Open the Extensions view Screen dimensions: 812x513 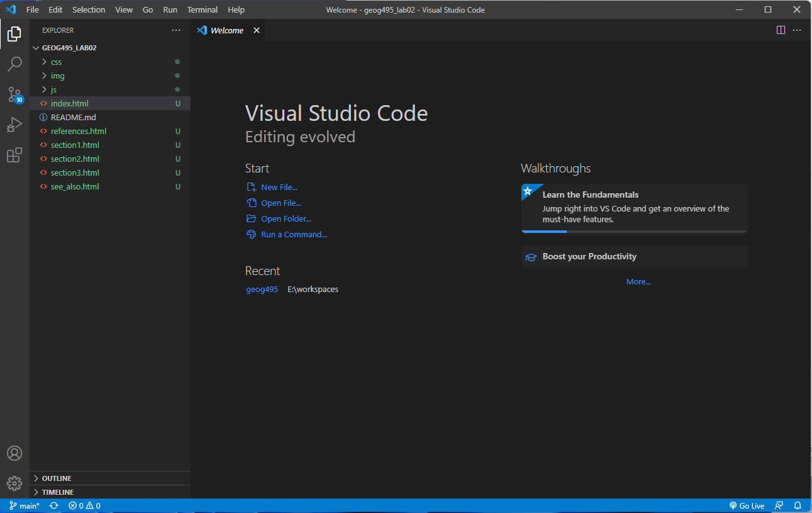(x=14, y=155)
